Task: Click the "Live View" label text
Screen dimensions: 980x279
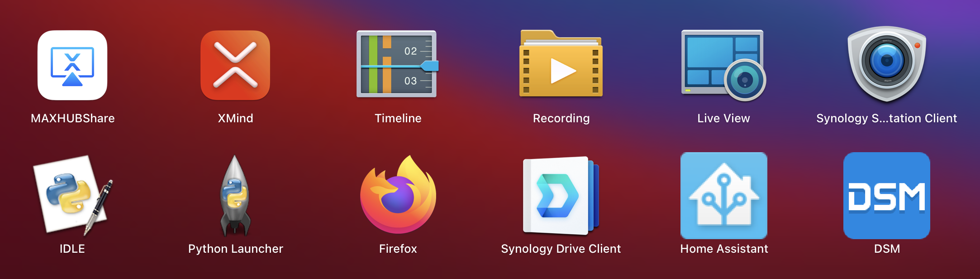Action: pos(724,118)
